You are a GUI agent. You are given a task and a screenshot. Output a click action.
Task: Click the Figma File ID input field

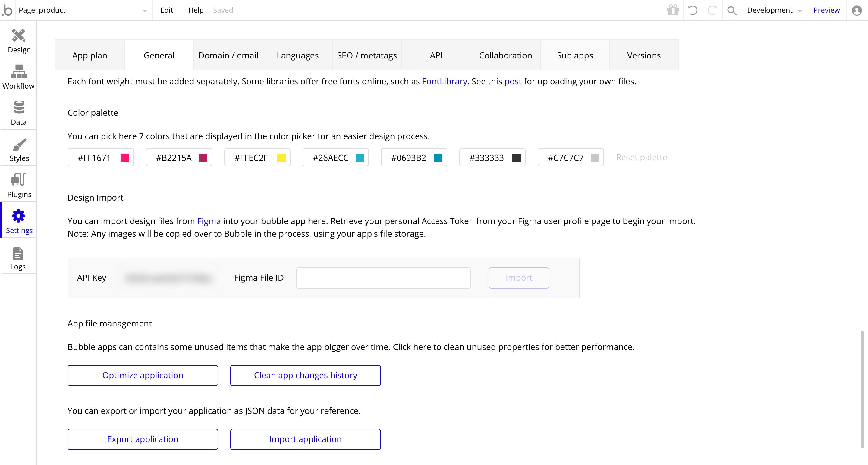(x=383, y=278)
